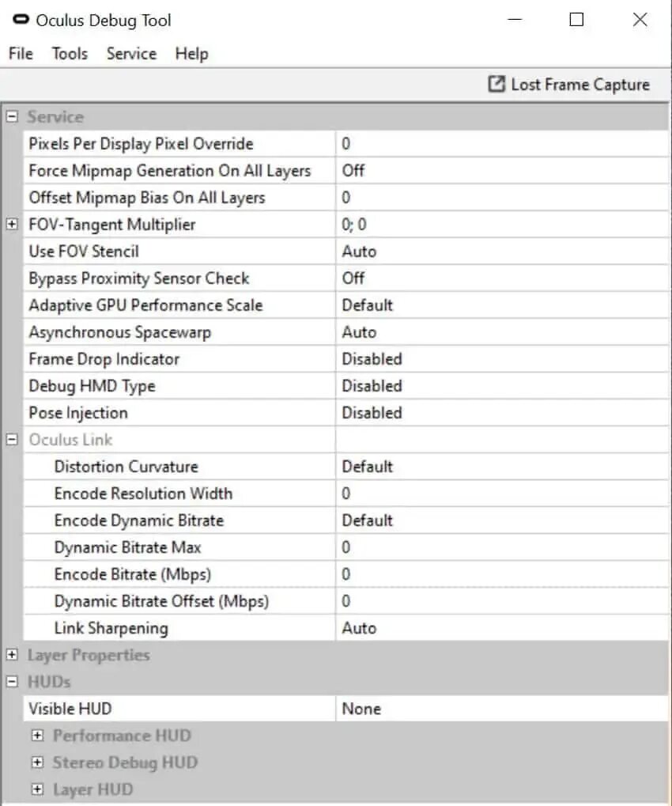Open the Visible HUD value dropdown
Viewport: 672px width, 806px height.
click(x=502, y=709)
